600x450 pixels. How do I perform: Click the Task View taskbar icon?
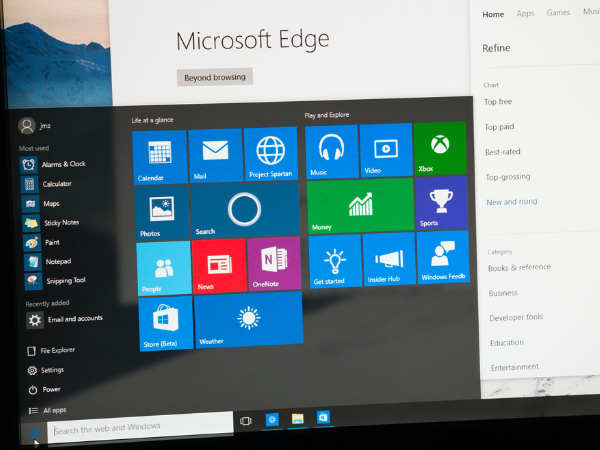click(x=246, y=421)
